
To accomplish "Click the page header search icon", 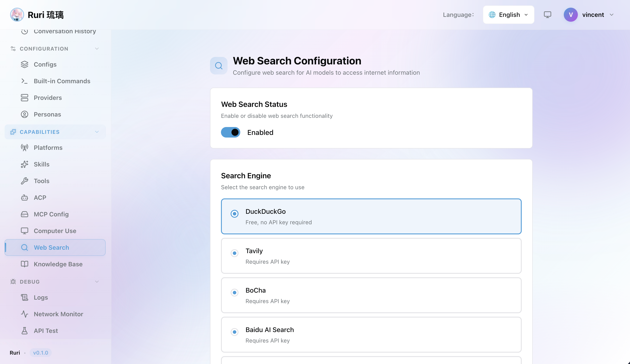I will pyautogui.click(x=219, y=66).
